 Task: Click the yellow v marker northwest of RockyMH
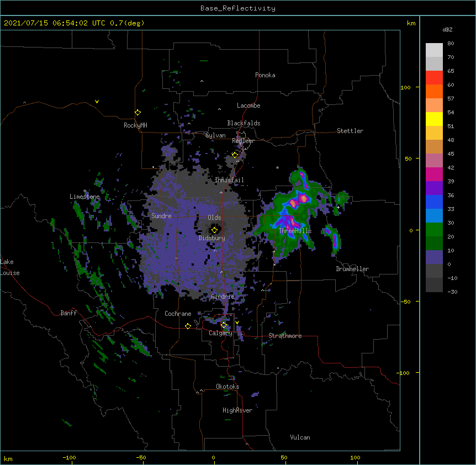point(97,102)
